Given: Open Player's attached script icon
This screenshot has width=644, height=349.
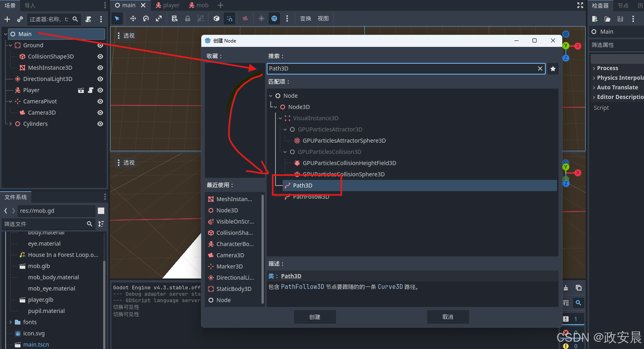Looking at the screenshot, I should pos(91,90).
